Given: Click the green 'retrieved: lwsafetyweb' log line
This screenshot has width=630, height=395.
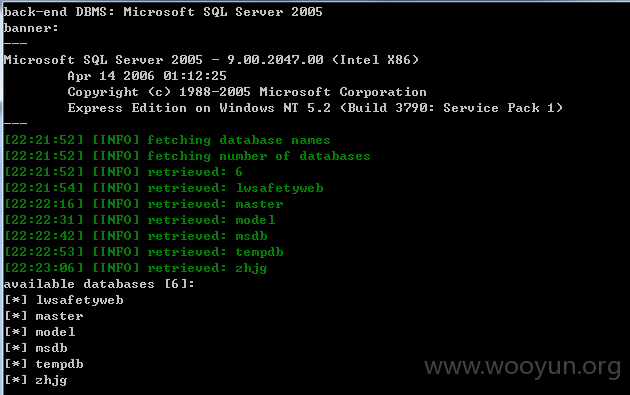Looking at the screenshot, I should pyautogui.click(x=164, y=188).
